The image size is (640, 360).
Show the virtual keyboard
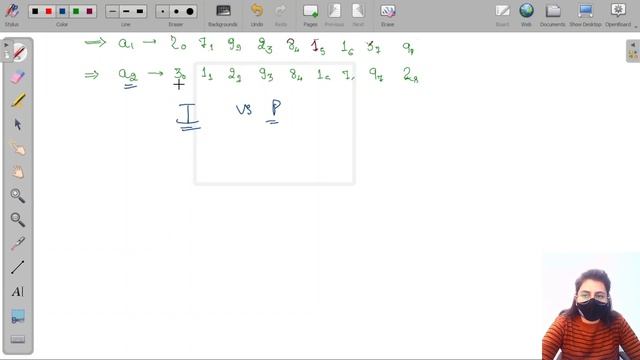point(18,339)
